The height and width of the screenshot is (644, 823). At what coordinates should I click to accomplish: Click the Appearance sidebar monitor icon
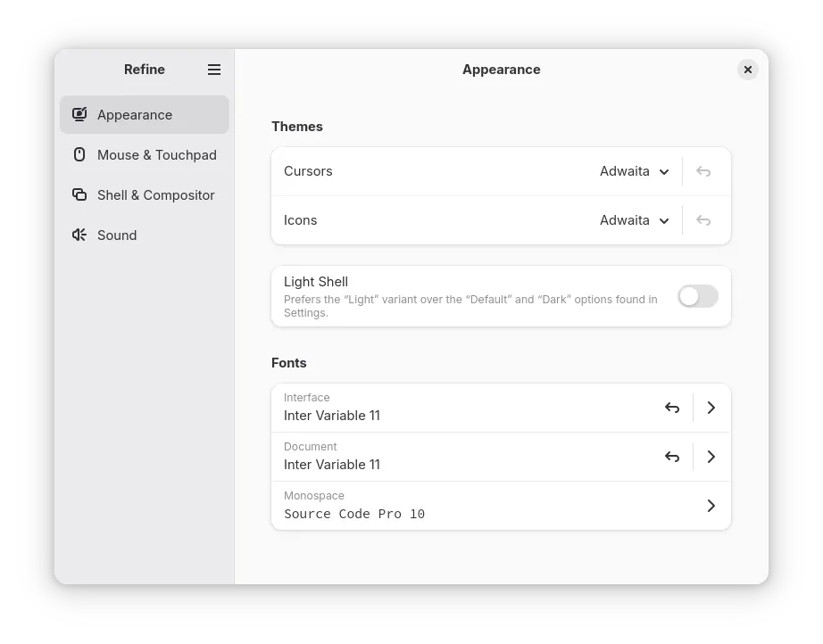point(79,114)
